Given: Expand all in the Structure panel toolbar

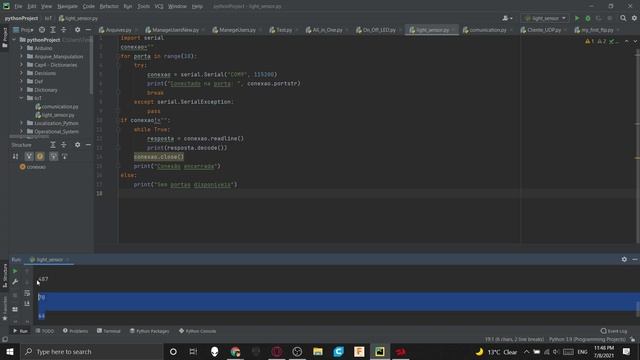Looking at the screenshot, I should 53,145.
